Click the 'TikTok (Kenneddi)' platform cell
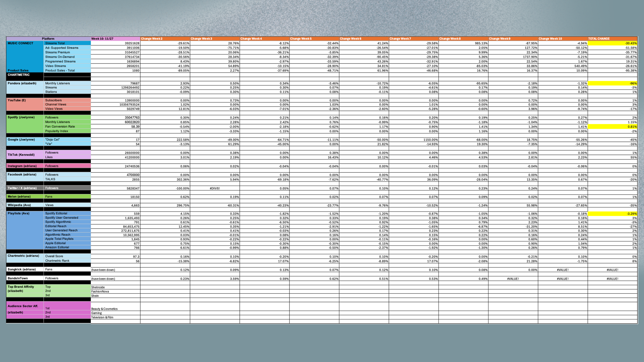 pyautogui.click(x=25, y=155)
